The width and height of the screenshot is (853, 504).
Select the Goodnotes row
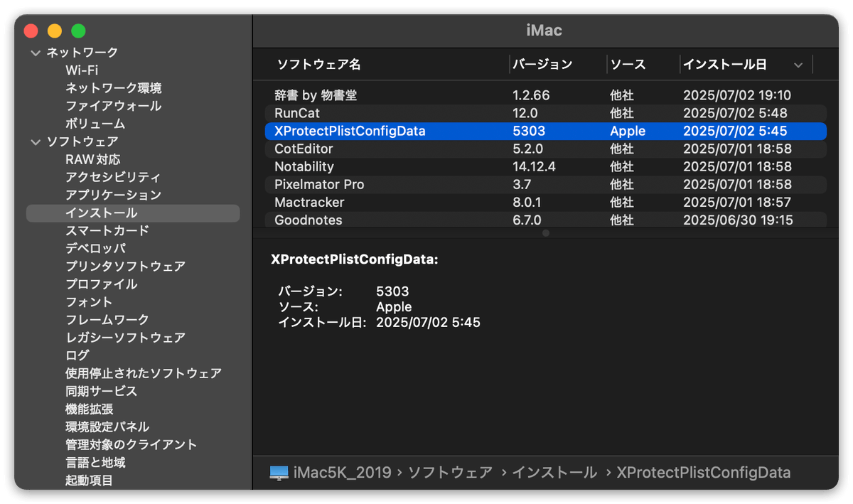coord(545,220)
